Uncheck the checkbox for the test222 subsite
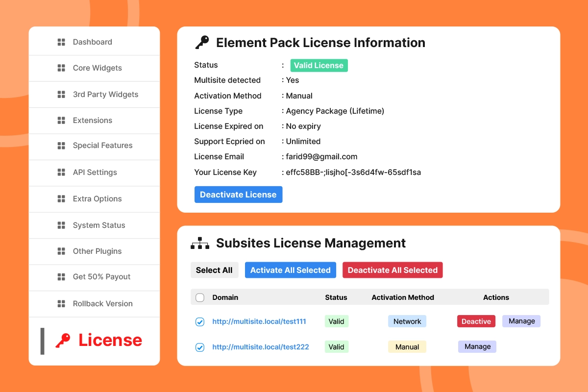 point(200,347)
